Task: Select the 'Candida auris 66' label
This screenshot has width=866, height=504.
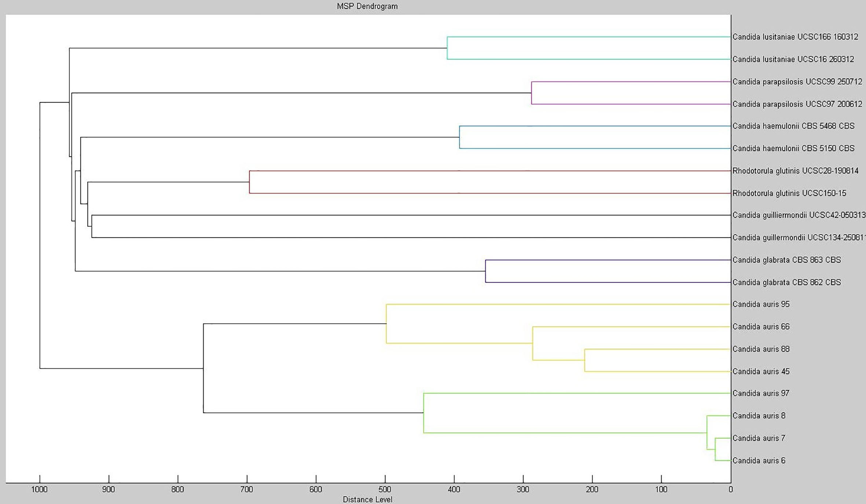Action: tap(761, 327)
